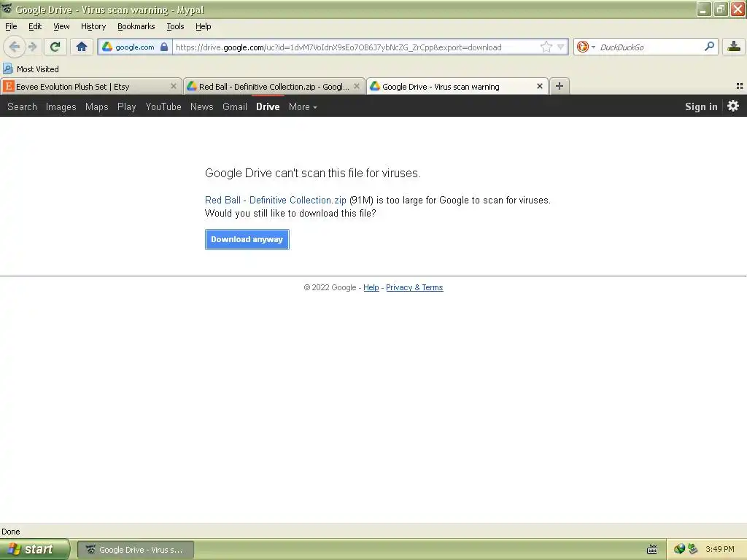The width and height of the screenshot is (747, 560).
Task: Click the search magnifier icon
Action: point(709,46)
